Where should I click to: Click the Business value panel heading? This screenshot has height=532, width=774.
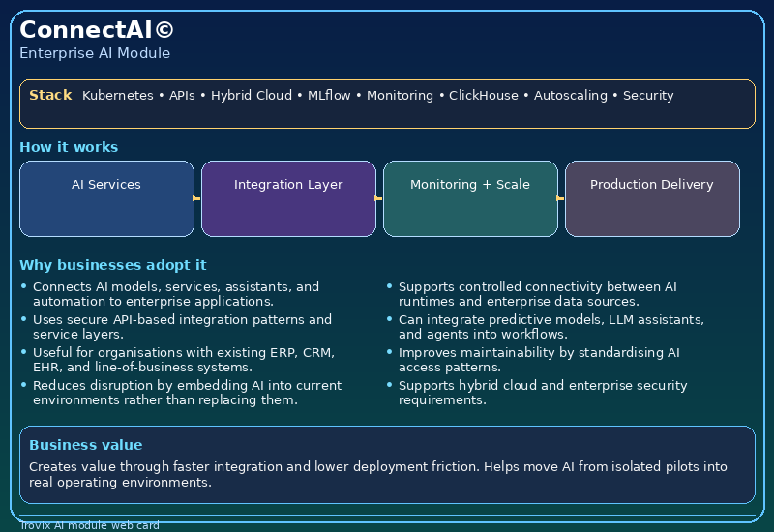pos(85,445)
